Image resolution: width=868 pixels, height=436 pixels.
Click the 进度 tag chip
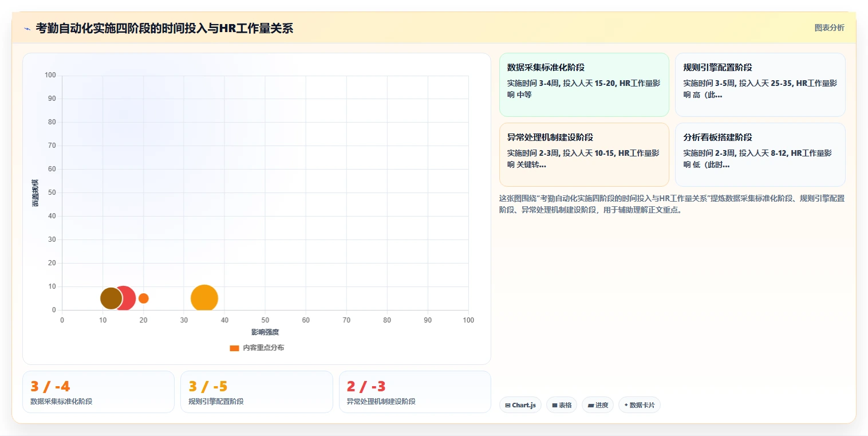(x=598, y=405)
